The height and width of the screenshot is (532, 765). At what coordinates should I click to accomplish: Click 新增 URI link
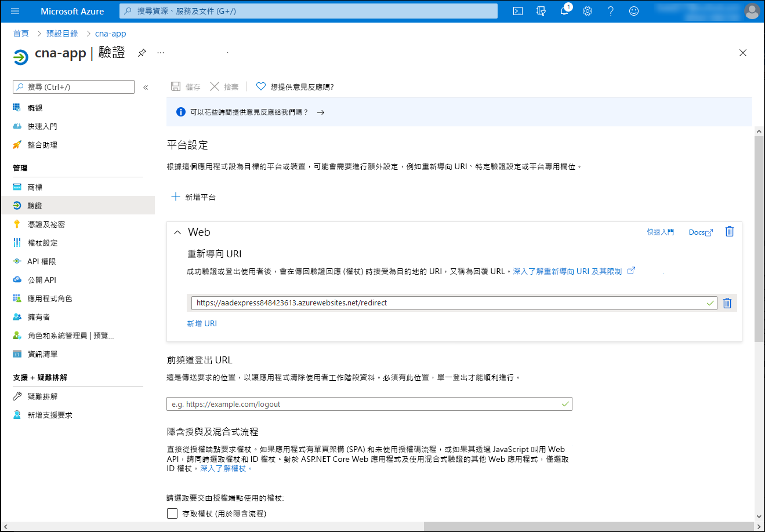point(202,323)
